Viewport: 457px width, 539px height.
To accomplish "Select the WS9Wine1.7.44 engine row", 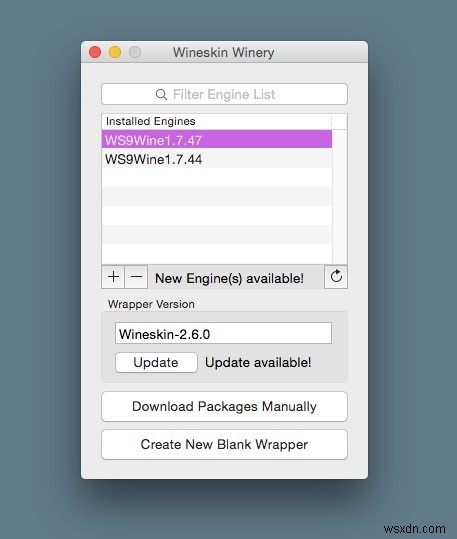I will coord(217,159).
